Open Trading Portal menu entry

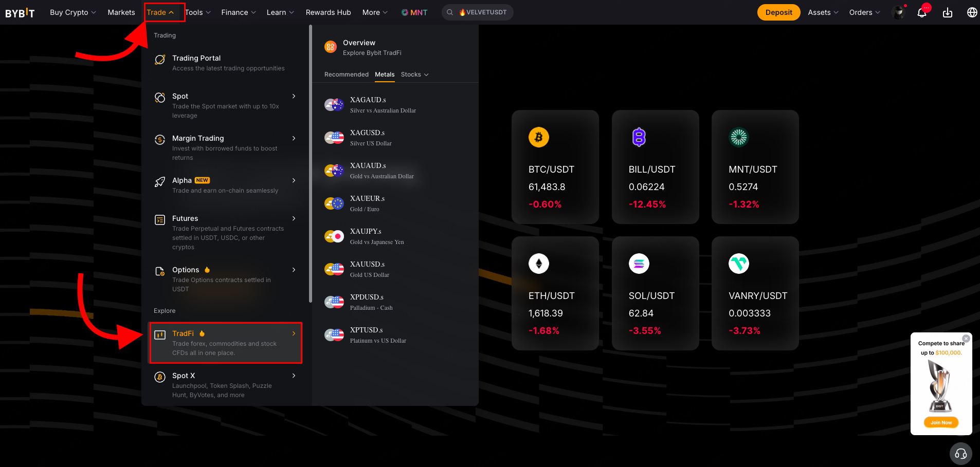pyautogui.click(x=225, y=63)
